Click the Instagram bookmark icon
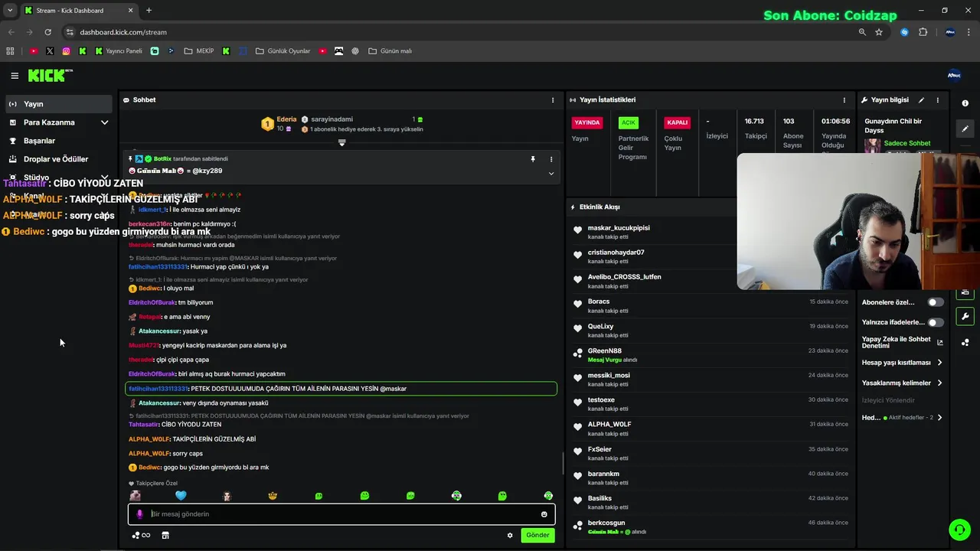Viewport: 980px width, 551px height. (66, 51)
